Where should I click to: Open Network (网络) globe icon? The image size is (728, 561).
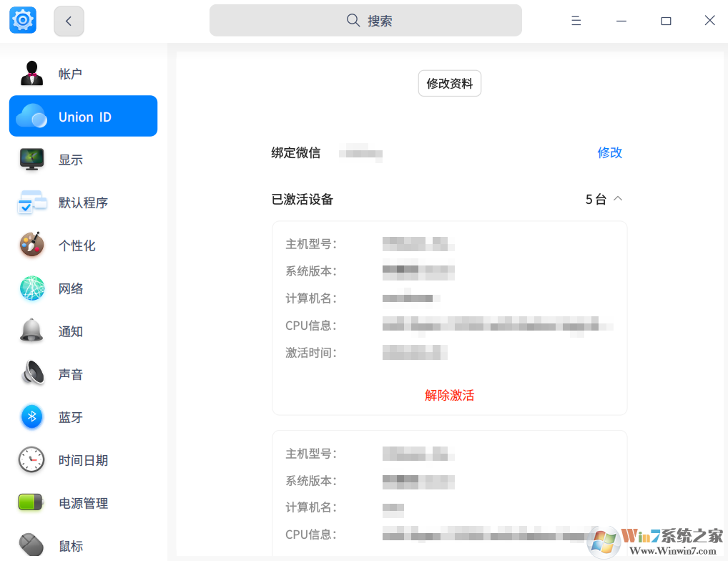[31, 288]
